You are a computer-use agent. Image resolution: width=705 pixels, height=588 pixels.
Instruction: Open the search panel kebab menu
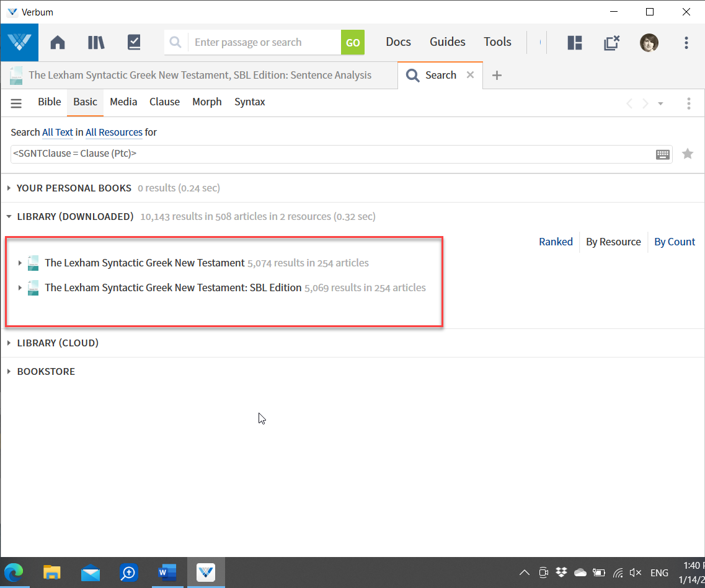[x=689, y=103]
